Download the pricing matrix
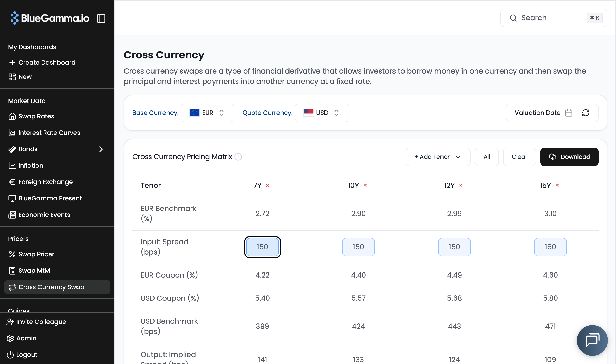This screenshot has width=616, height=364. point(569,157)
